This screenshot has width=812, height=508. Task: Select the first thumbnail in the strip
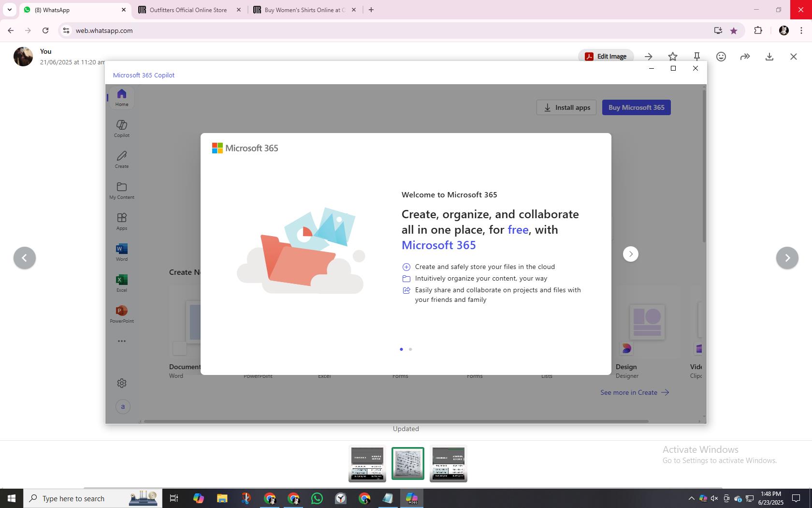(367, 463)
